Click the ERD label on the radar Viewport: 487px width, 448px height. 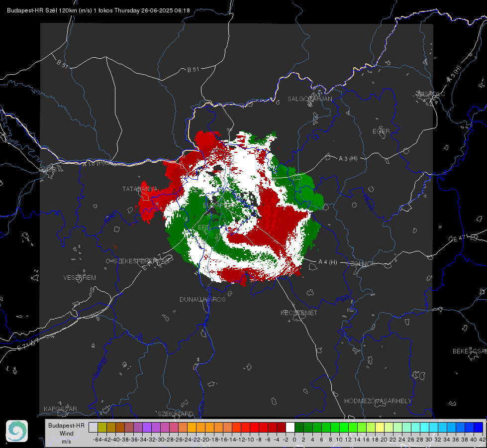pyautogui.click(x=204, y=227)
